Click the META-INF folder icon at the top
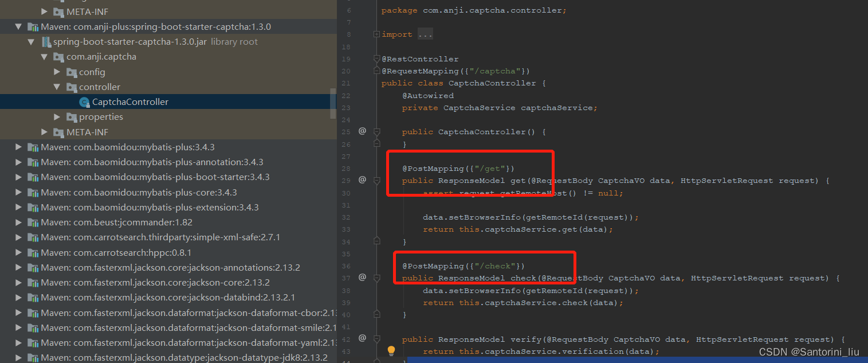The height and width of the screenshot is (363, 868). 58,11
